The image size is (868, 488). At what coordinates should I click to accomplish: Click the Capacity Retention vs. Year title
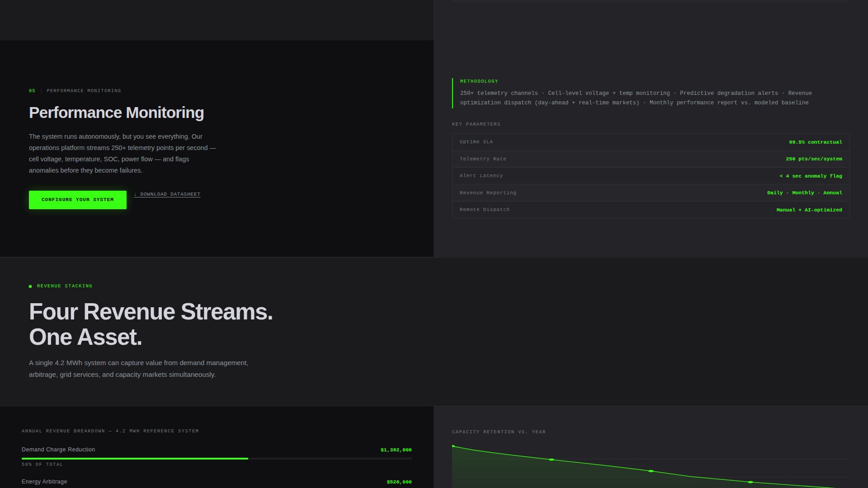coord(499,432)
